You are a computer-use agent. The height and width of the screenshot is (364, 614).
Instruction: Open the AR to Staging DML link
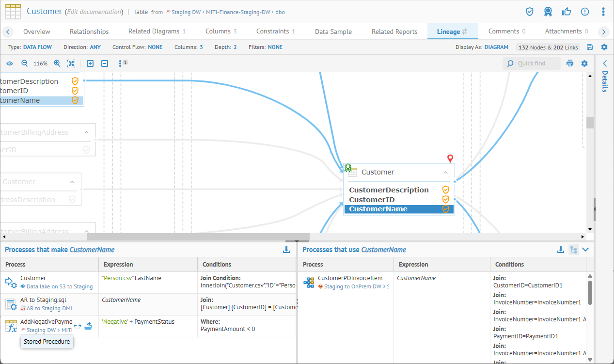point(50,308)
